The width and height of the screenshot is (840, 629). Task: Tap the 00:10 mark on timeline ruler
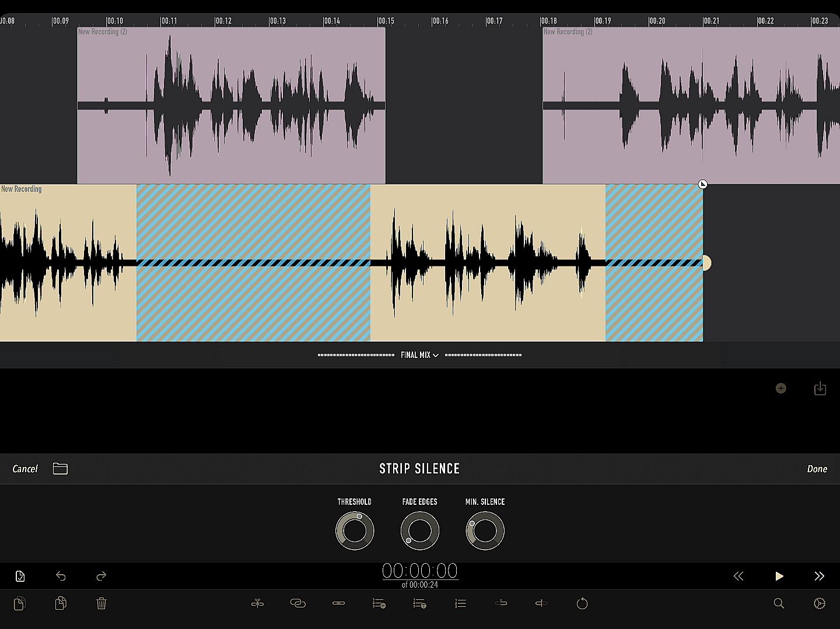114,21
